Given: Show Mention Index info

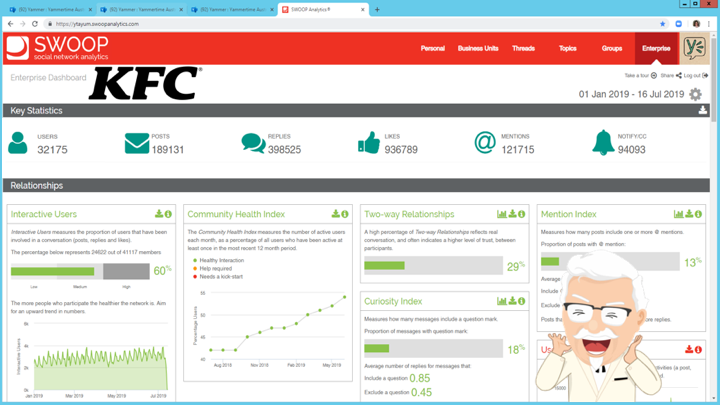Looking at the screenshot, I should [698, 214].
